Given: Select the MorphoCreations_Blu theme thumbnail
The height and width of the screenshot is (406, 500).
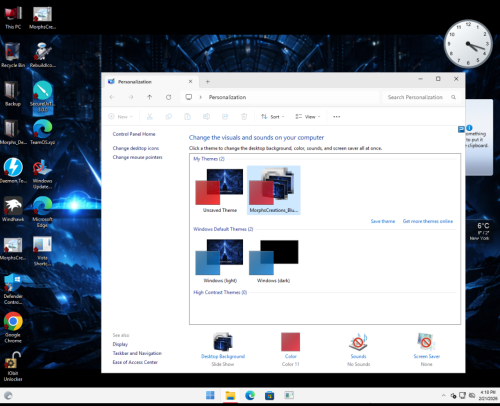Looking at the screenshot, I should coord(274,190).
